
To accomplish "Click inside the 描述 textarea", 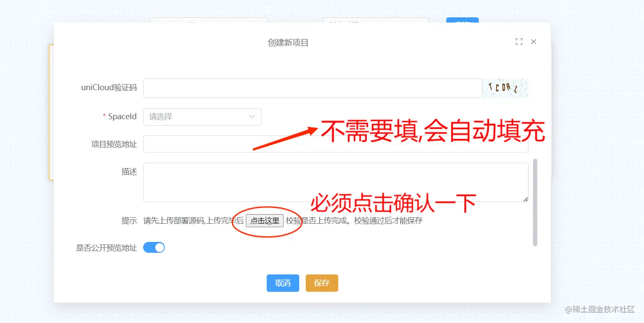I will pyautogui.click(x=336, y=182).
